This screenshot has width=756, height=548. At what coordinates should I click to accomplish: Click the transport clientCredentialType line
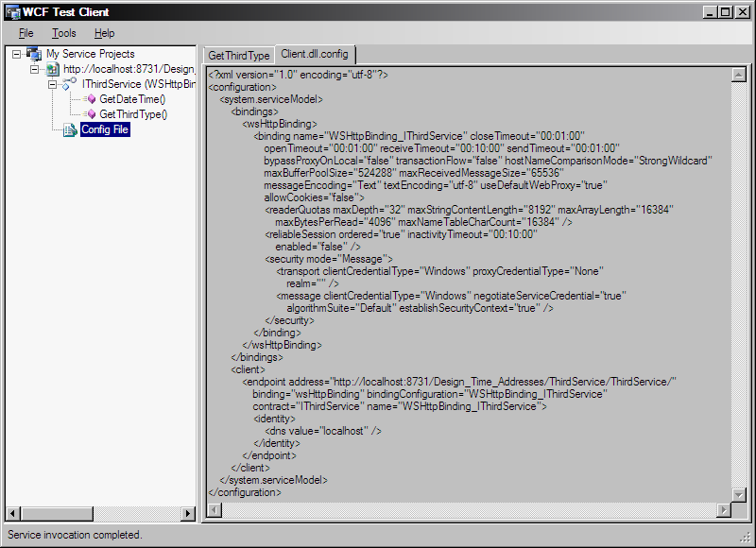(x=439, y=271)
